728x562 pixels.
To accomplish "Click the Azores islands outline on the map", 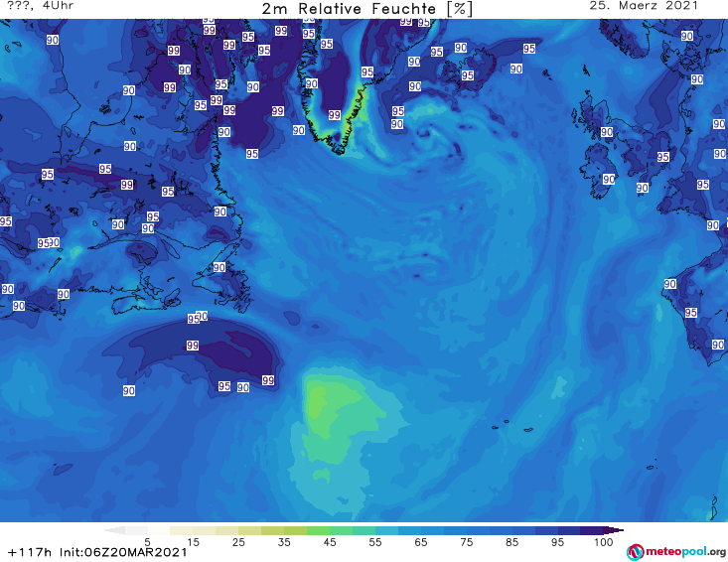I will click(x=510, y=426).
